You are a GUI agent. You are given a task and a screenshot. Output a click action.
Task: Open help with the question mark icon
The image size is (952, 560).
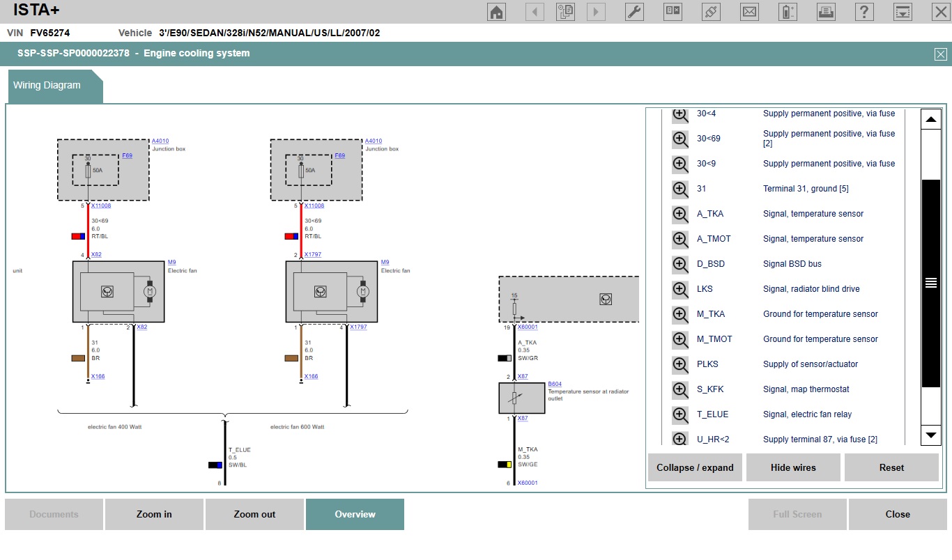[864, 12]
